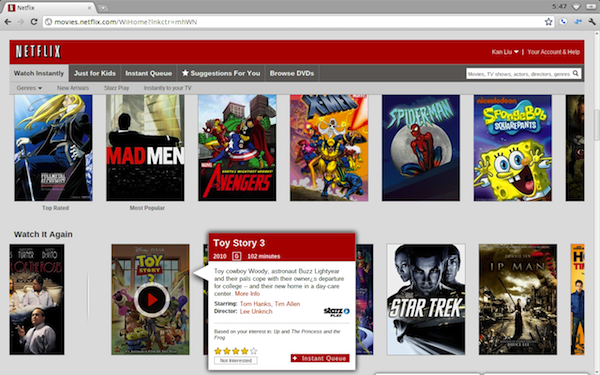600x375 pixels.
Task: Click the search magnifier icon
Action: (x=576, y=73)
